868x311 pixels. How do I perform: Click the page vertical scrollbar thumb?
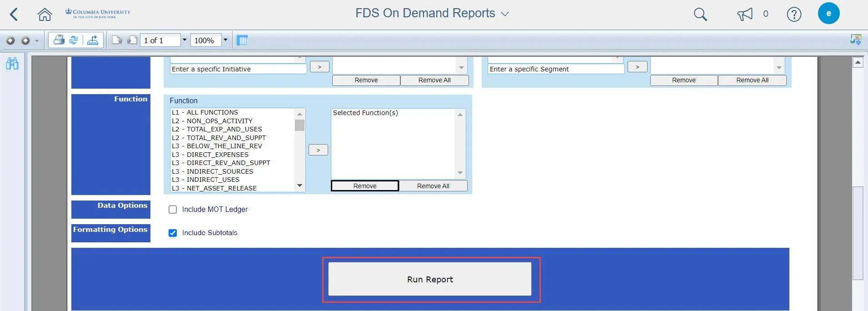pos(858,233)
